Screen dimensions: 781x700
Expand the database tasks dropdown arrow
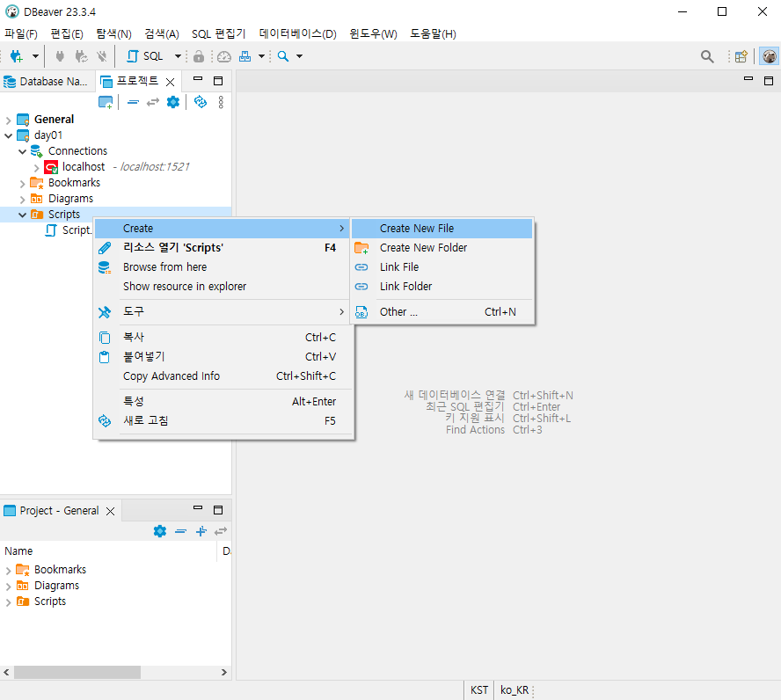pos(261,56)
